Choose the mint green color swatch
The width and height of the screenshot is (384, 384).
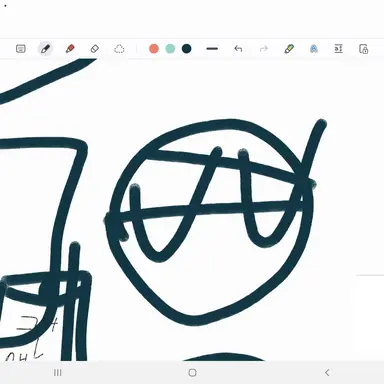click(170, 49)
